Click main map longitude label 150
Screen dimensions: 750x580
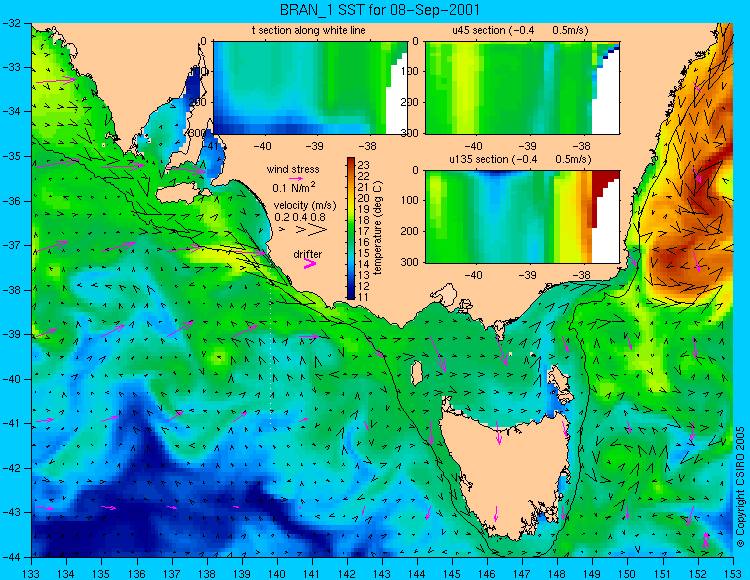(x=627, y=574)
